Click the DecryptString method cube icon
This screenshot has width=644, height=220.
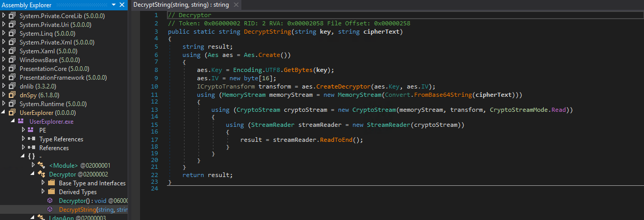point(50,210)
